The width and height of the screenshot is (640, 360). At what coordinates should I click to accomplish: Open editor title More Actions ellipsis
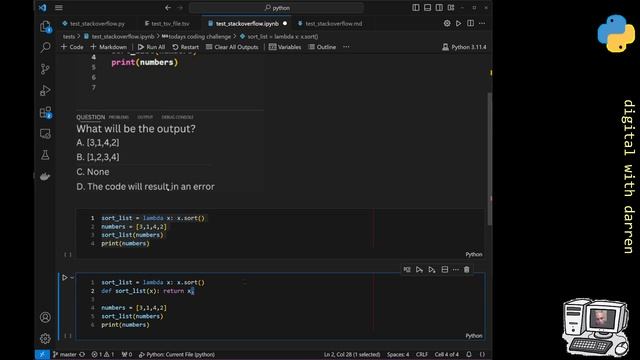(x=482, y=24)
